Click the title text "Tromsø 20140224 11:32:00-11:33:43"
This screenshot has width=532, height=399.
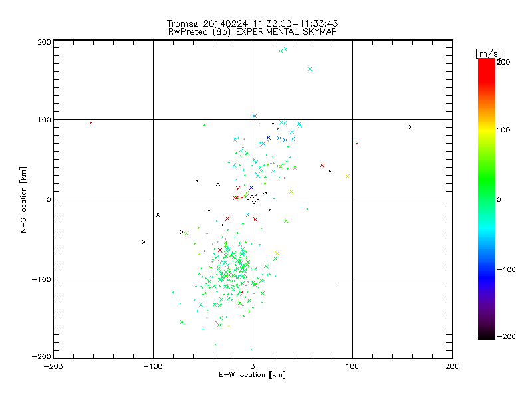[x=252, y=23]
